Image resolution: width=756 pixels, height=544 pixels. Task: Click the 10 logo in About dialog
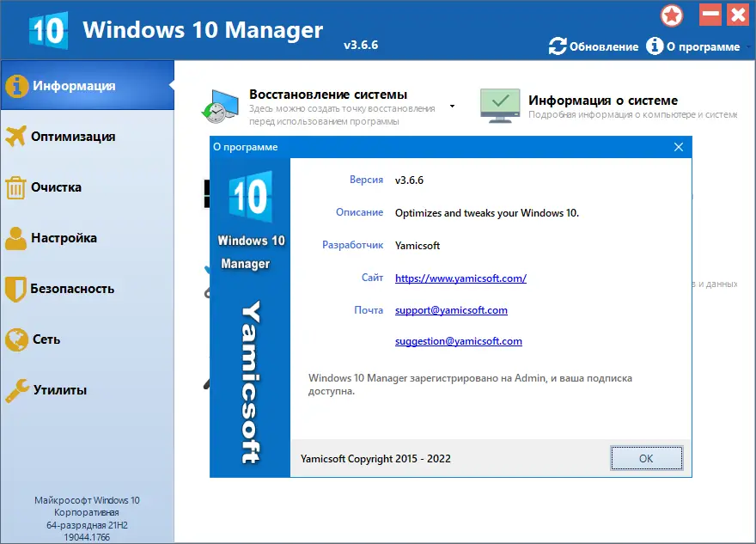coord(250,196)
